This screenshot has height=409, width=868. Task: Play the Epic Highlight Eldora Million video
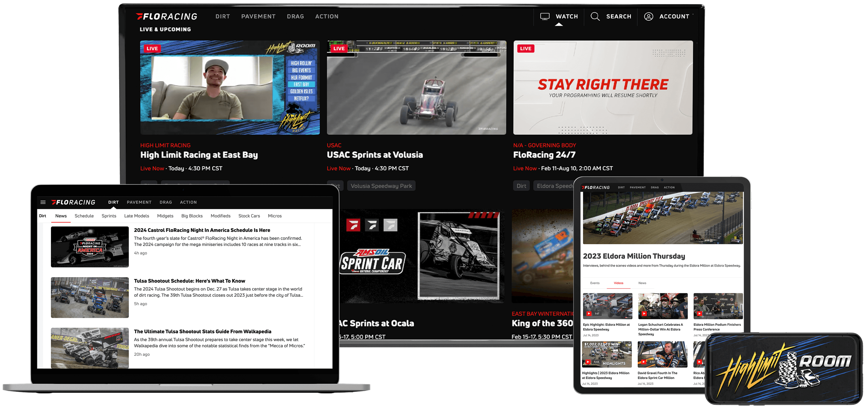point(589,313)
